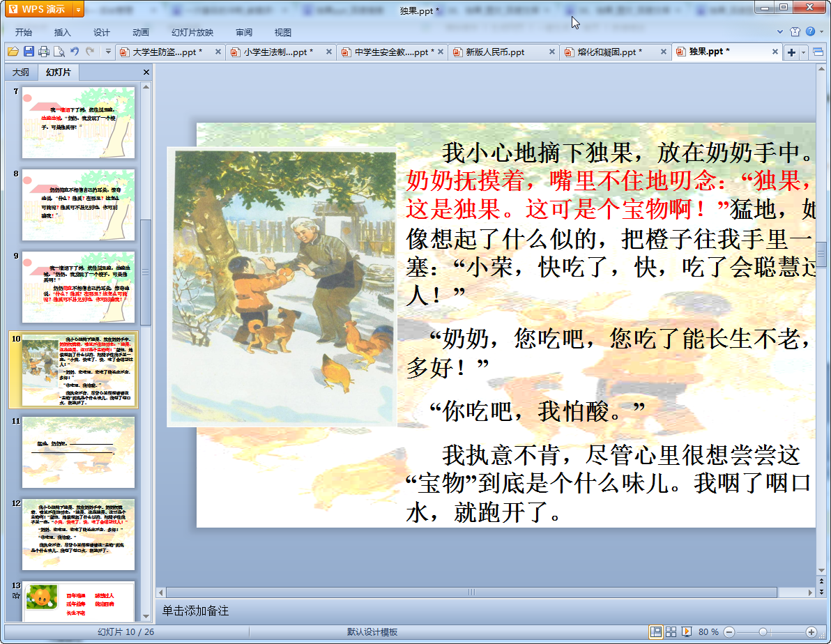This screenshot has width=831, height=644.
Task: Click horizontal scrollbar right arrow
Action: [x=810, y=592]
